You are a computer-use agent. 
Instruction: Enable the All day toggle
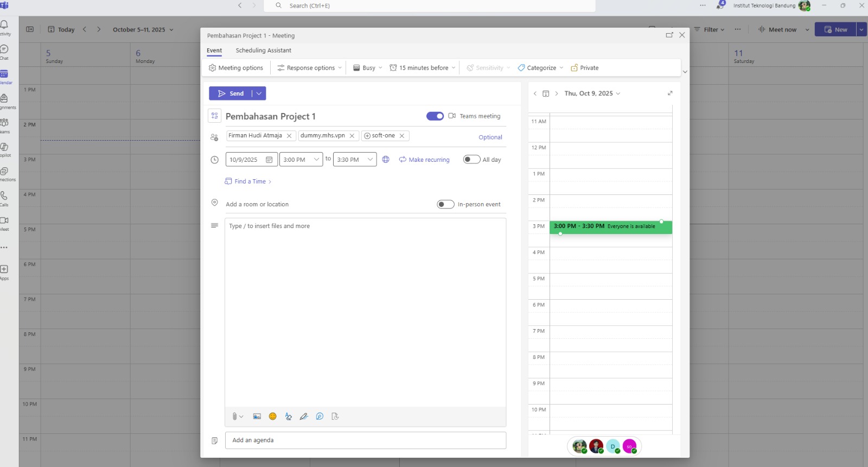471,160
